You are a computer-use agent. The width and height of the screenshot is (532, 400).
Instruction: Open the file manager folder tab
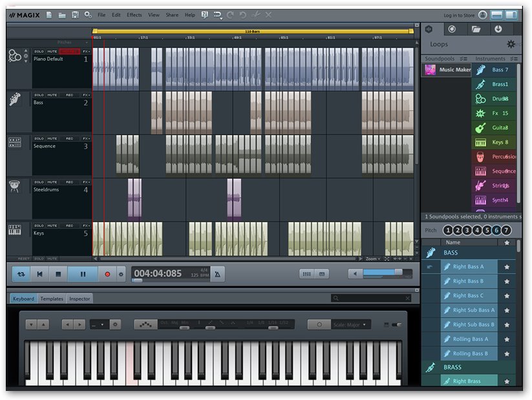(476, 29)
